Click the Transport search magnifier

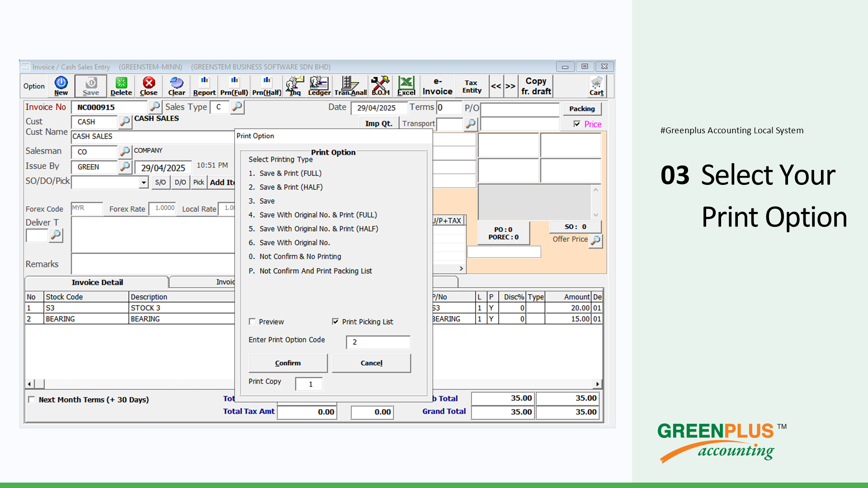471,123
